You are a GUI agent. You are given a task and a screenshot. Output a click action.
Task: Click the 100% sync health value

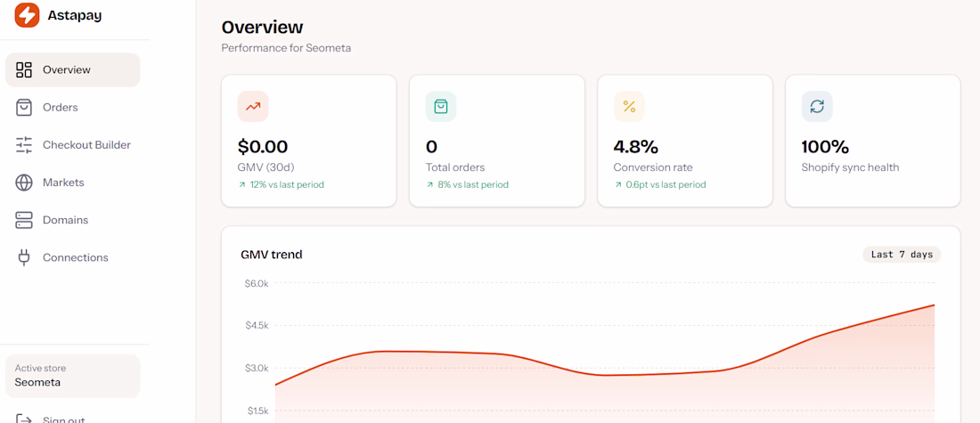pyautogui.click(x=825, y=147)
